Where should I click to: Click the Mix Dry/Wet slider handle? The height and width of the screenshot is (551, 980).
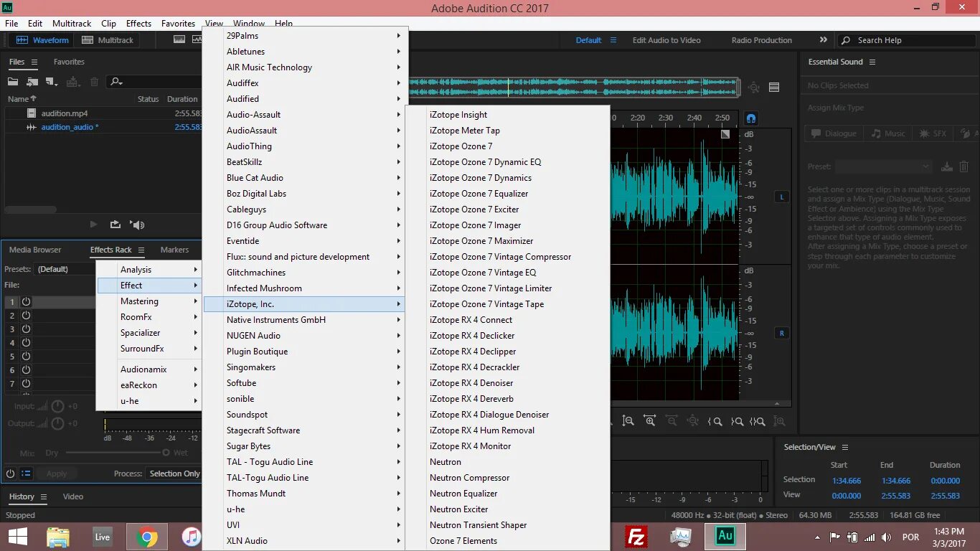click(x=166, y=453)
